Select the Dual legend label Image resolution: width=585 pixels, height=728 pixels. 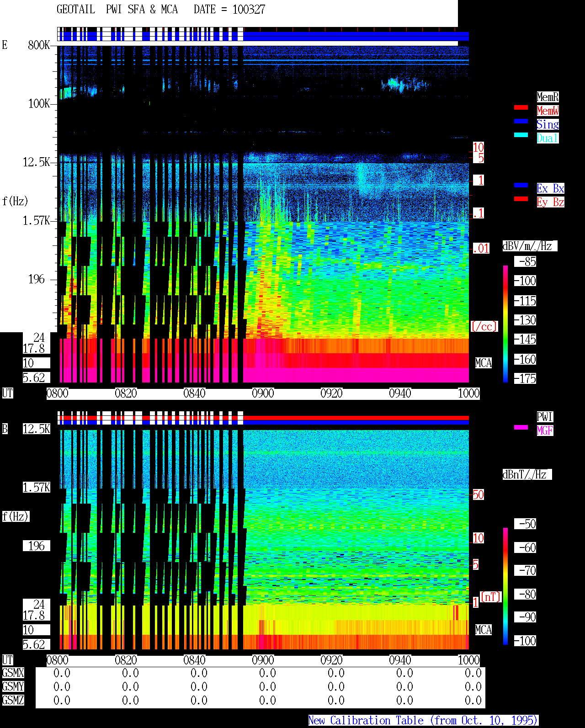pos(548,138)
